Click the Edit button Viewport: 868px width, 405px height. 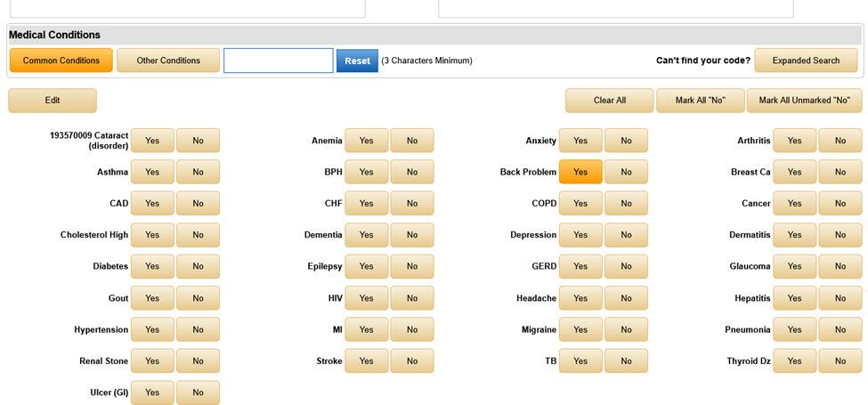[x=53, y=101]
